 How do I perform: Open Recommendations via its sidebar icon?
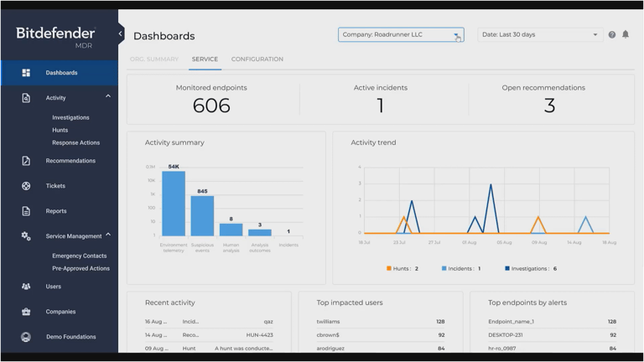26,161
